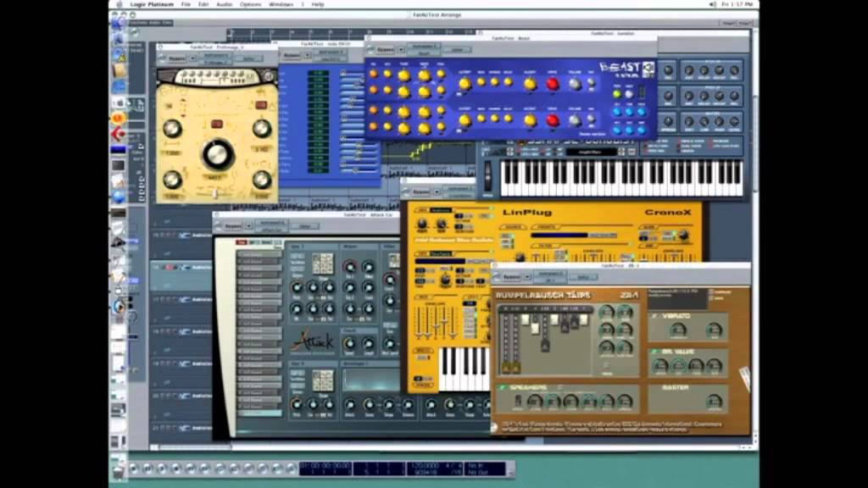This screenshot has height=488, width=868.
Task: Open the Edit menu
Action: click(x=203, y=4)
